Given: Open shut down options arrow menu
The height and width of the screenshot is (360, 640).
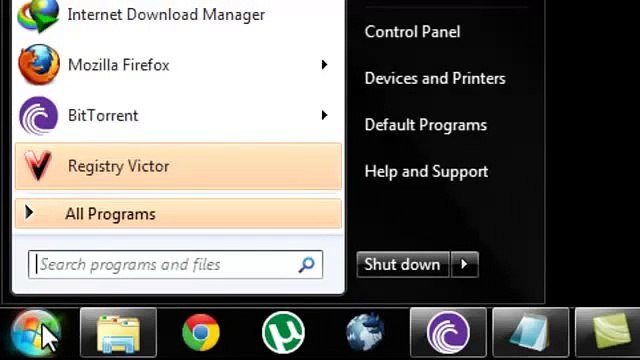Looking at the screenshot, I should [464, 264].
